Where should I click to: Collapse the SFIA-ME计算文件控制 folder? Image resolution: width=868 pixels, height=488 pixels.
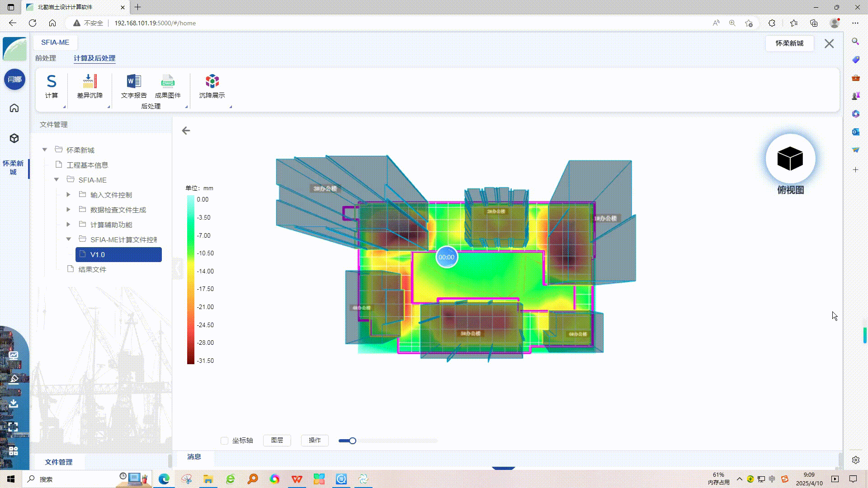click(x=68, y=239)
